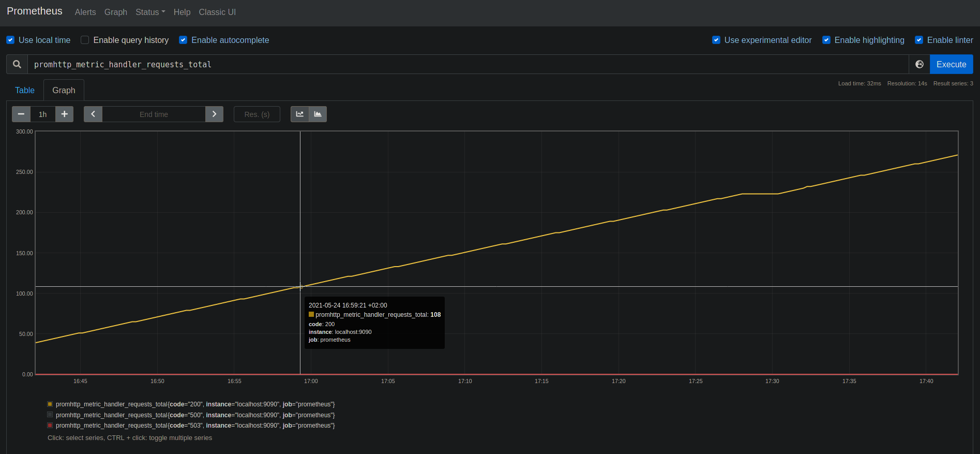Click the Res. (s) resolution input
This screenshot has height=454, width=980.
coord(257,114)
